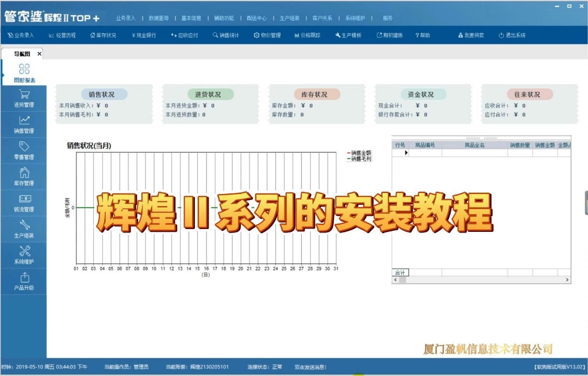Open 钱流管理 money module in sidebar
The height and width of the screenshot is (376, 588).
24,203
